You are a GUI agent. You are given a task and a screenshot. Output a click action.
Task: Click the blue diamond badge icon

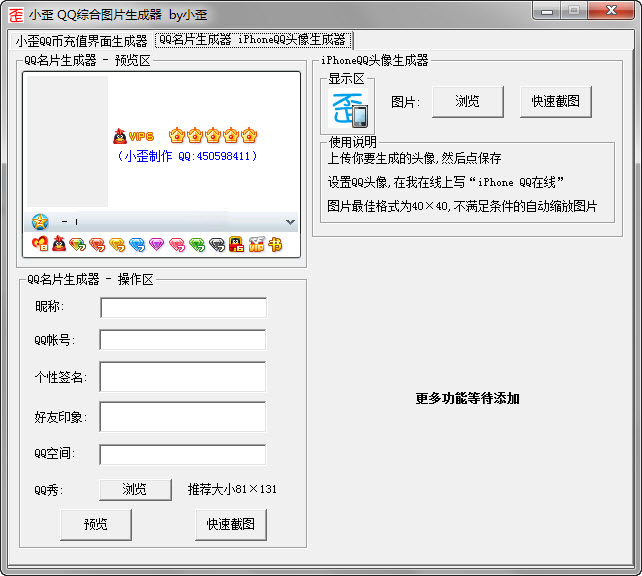[137, 245]
